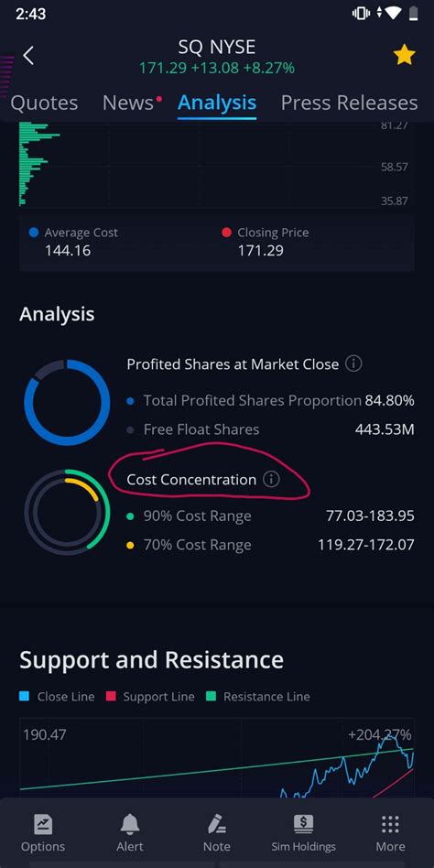Tap the Free Float Shares label

(x=201, y=429)
